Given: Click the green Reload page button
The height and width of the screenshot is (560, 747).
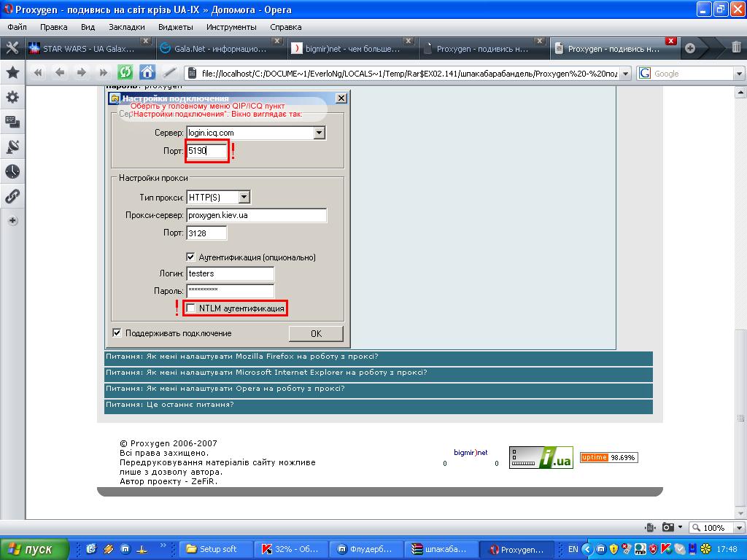Looking at the screenshot, I should coord(125,72).
